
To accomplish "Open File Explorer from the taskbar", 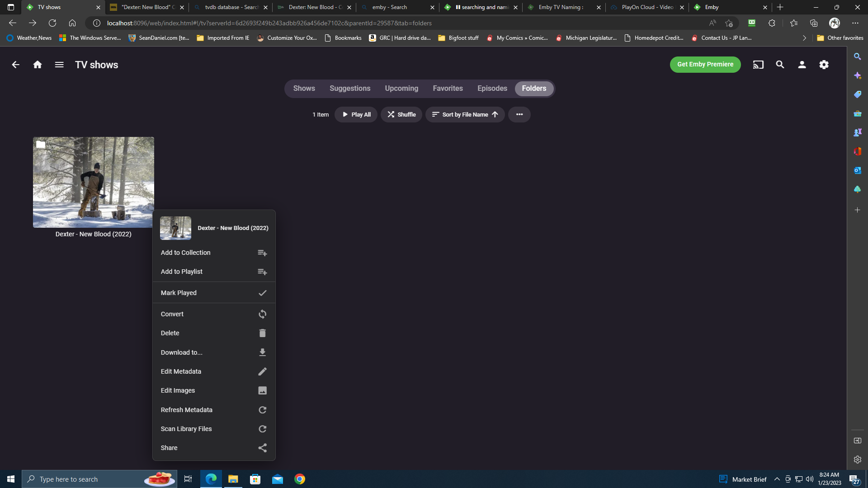I will pos(233,479).
